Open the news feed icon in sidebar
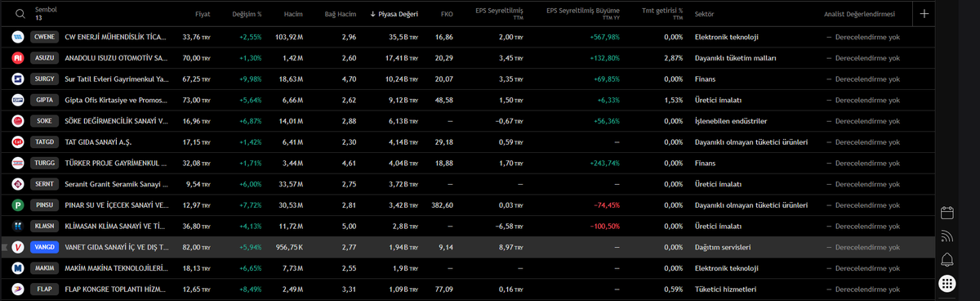Viewport: 980px width, 301px height. tap(947, 236)
